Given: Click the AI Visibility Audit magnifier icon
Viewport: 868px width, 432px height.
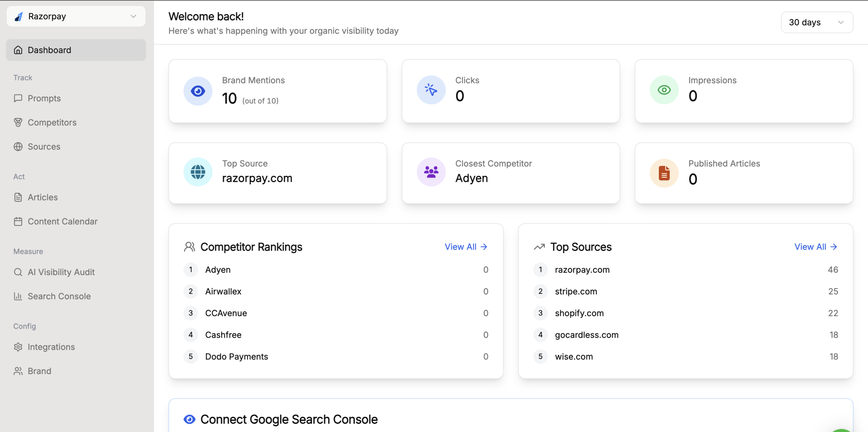Looking at the screenshot, I should click(18, 272).
